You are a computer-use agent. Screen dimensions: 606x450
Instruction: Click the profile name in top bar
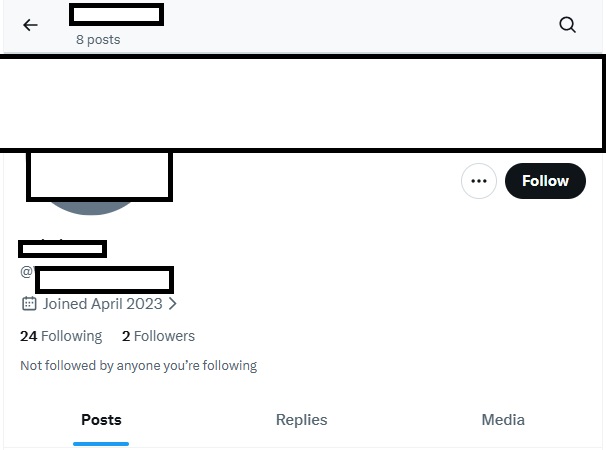pyautogui.click(x=116, y=14)
